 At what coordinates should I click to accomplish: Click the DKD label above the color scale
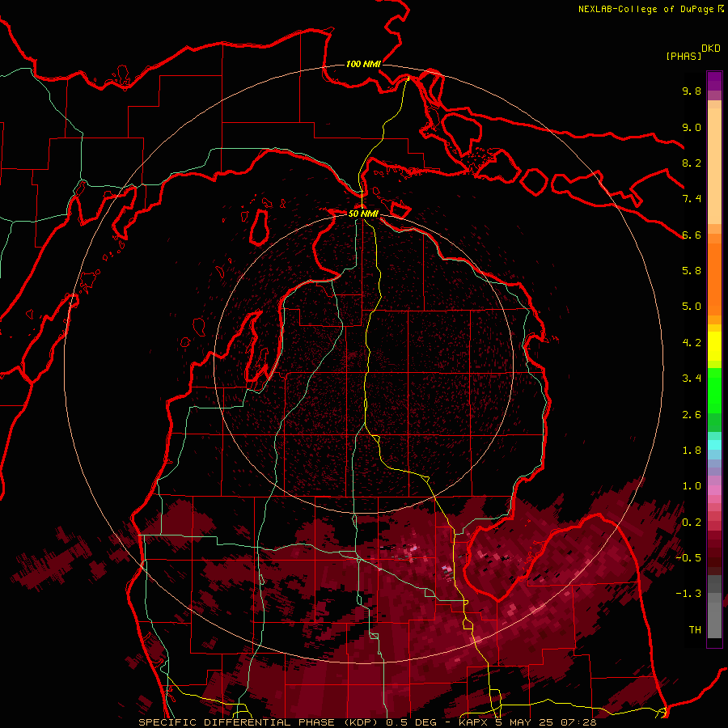tap(710, 48)
